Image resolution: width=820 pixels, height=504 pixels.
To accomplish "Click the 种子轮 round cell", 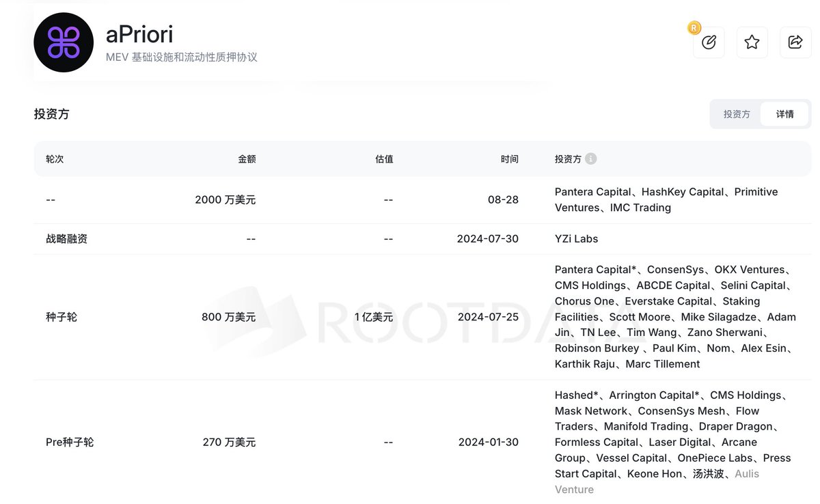I will 61,317.
